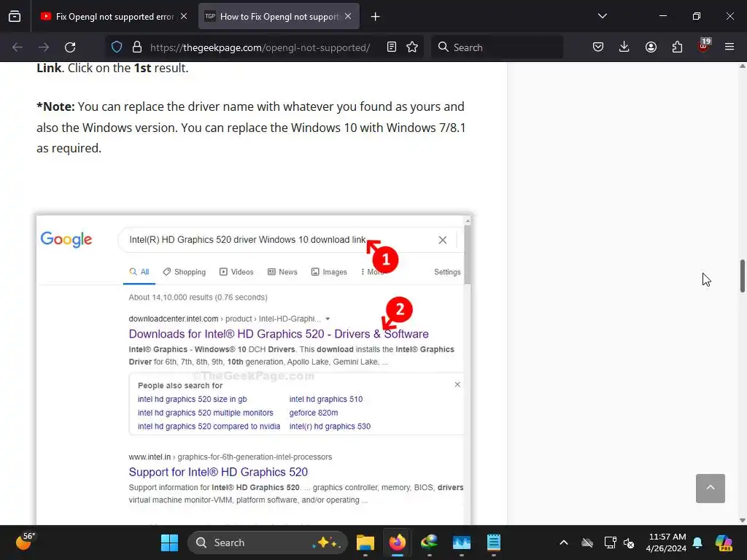Click the back-to-top arrow button
The width and height of the screenshot is (747, 560).
[x=711, y=488]
